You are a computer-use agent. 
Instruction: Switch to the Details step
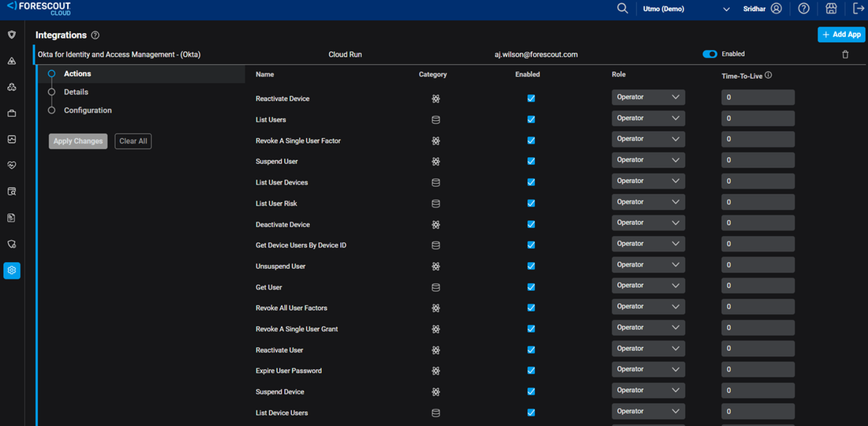click(x=76, y=92)
